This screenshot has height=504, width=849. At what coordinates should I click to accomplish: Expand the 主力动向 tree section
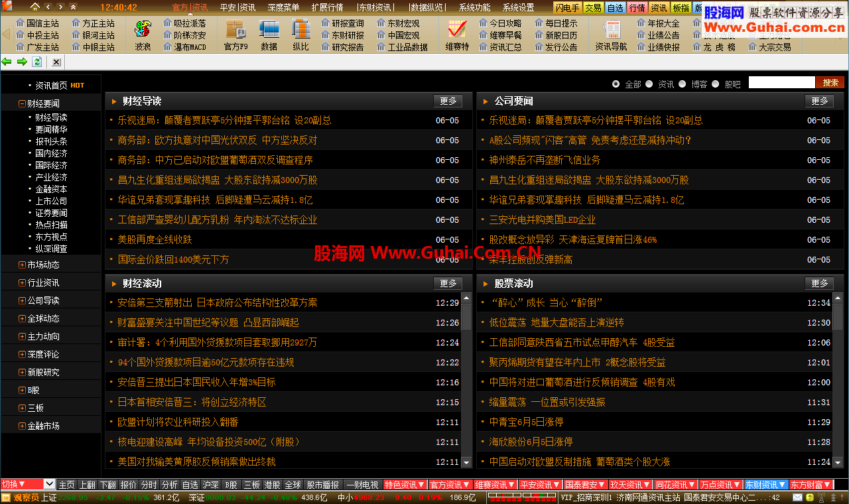[22, 336]
